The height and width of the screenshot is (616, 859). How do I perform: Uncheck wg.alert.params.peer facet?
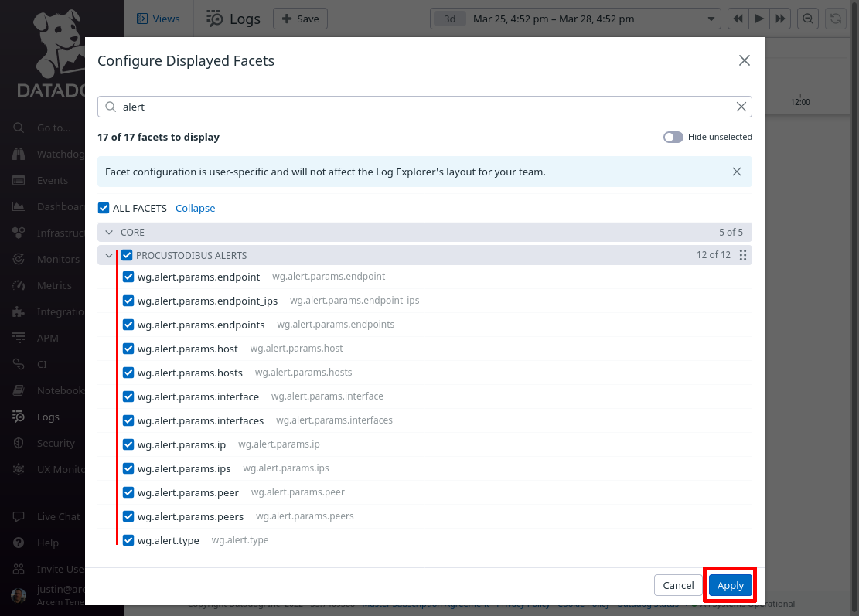[128, 493]
